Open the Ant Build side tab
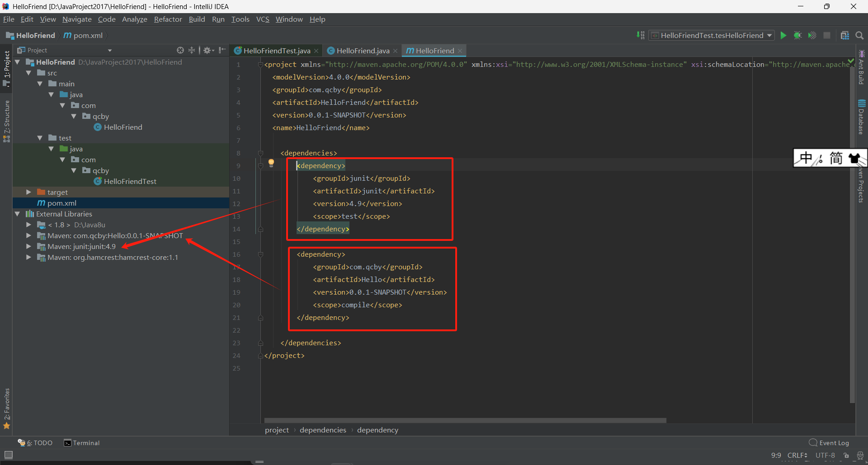The image size is (868, 465). pos(862,68)
